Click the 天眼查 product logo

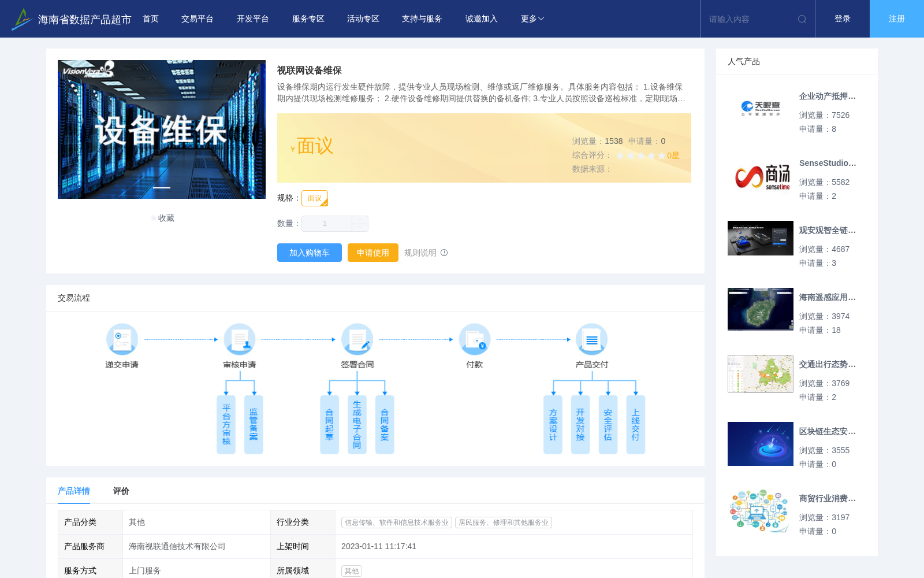point(761,108)
